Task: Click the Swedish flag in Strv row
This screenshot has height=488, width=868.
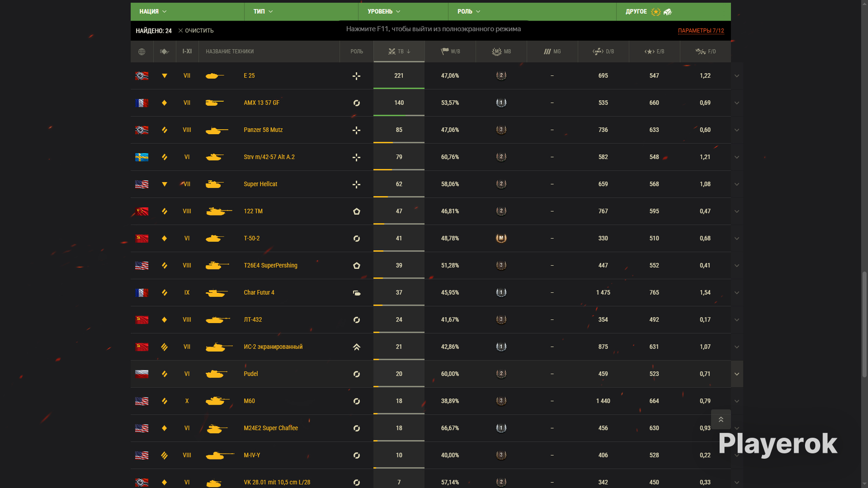Action: point(142,157)
